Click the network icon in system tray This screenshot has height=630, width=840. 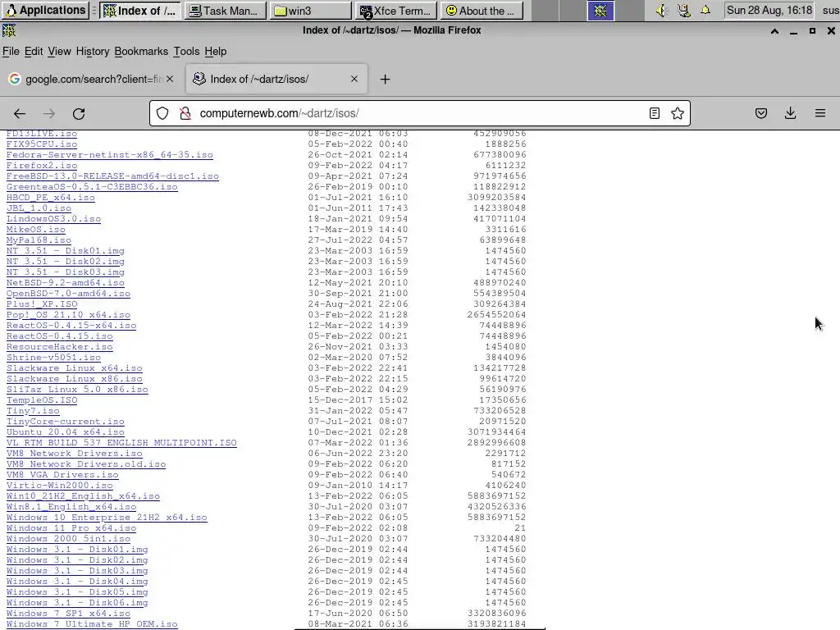click(x=684, y=10)
